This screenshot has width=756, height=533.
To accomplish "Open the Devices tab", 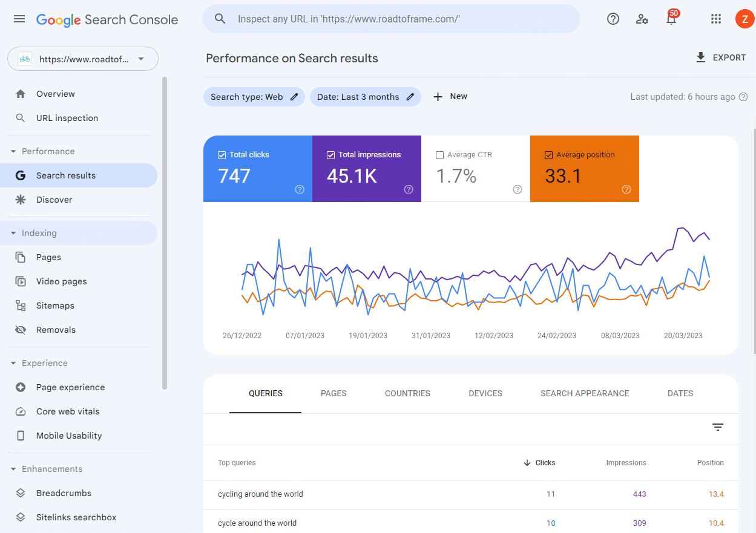I will (x=485, y=393).
